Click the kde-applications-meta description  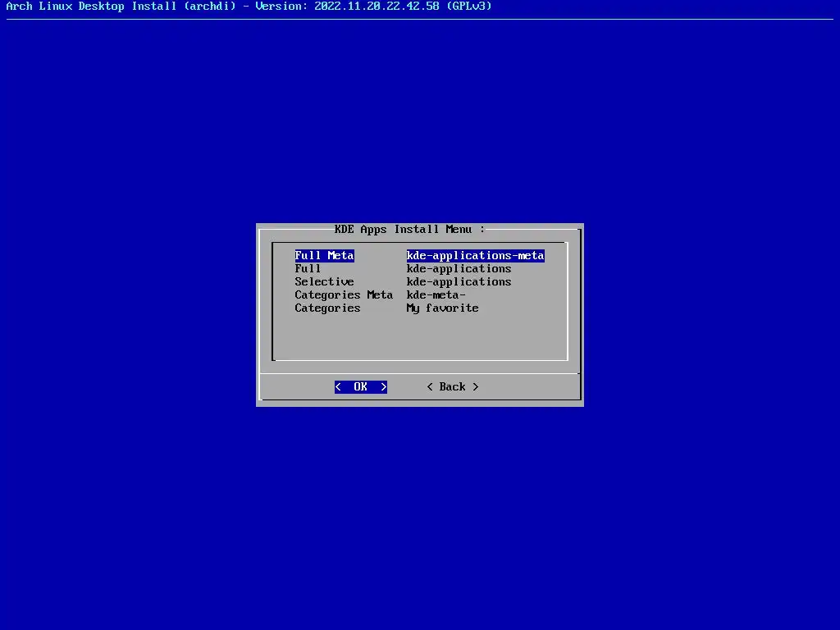pyautogui.click(x=475, y=256)
